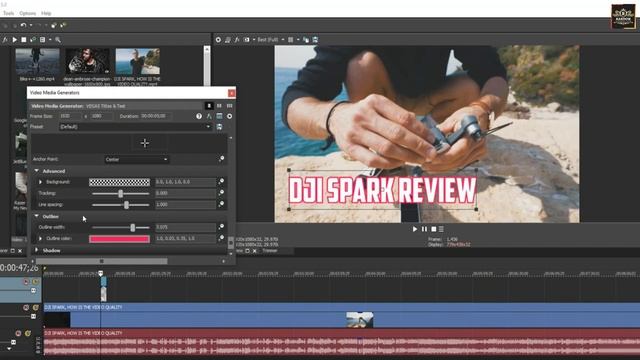Stop the video preview
This screenshot has height=360, width=640.
click(x=433, y=229)
